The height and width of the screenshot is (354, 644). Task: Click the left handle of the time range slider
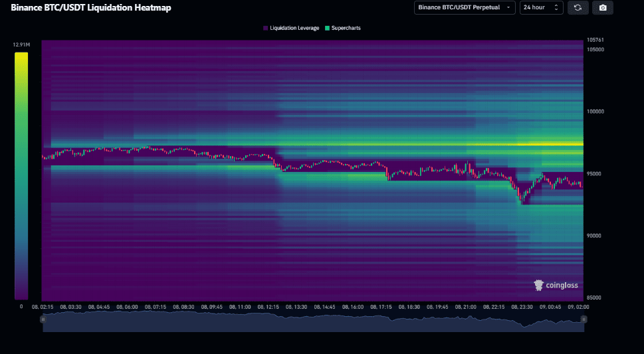pos(43,319)
